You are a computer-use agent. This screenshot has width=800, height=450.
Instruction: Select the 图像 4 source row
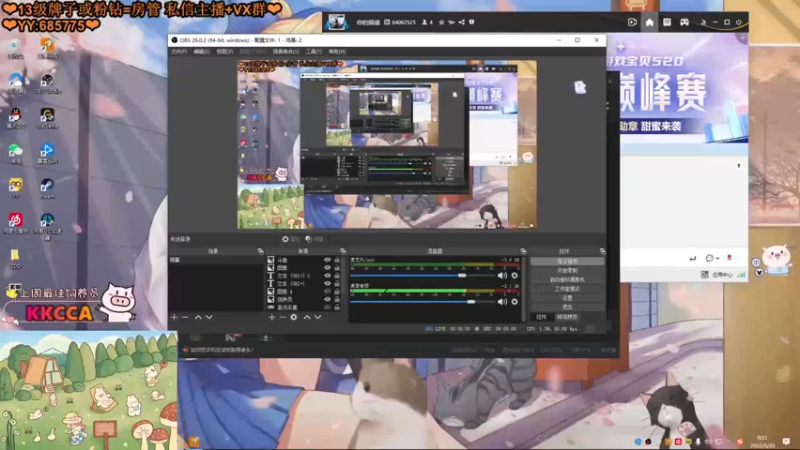(x=304, y=291)
